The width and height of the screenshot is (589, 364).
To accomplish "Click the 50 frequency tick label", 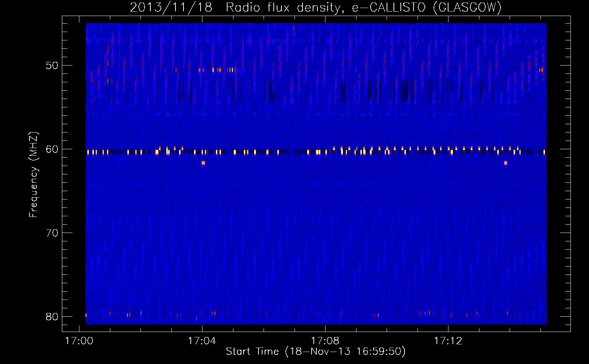I will coord(52,66).
